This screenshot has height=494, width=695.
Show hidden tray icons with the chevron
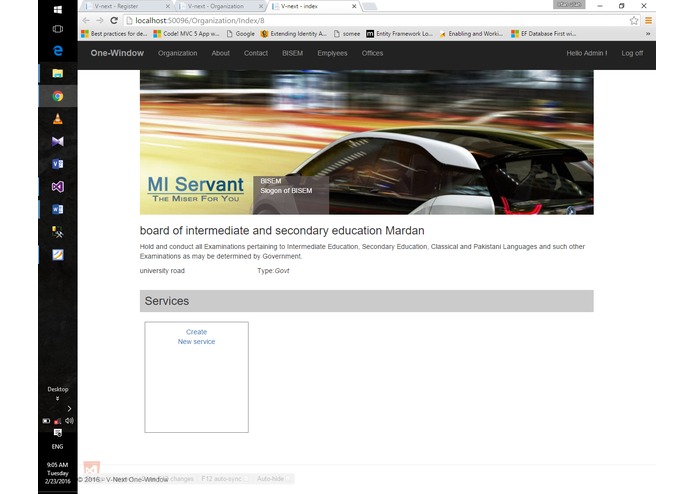point(69,408)
